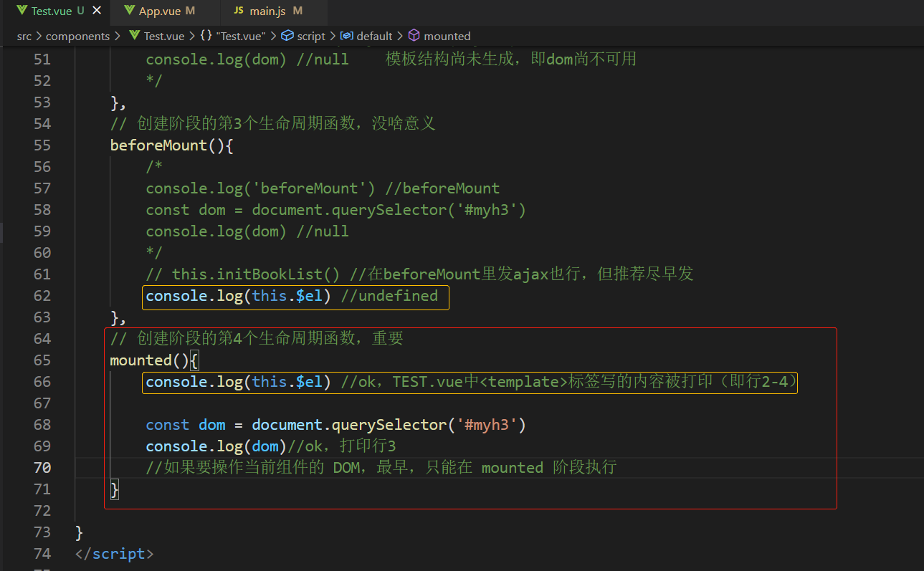
Task: Click the closing brace on line 73
Action: point(79,532)
